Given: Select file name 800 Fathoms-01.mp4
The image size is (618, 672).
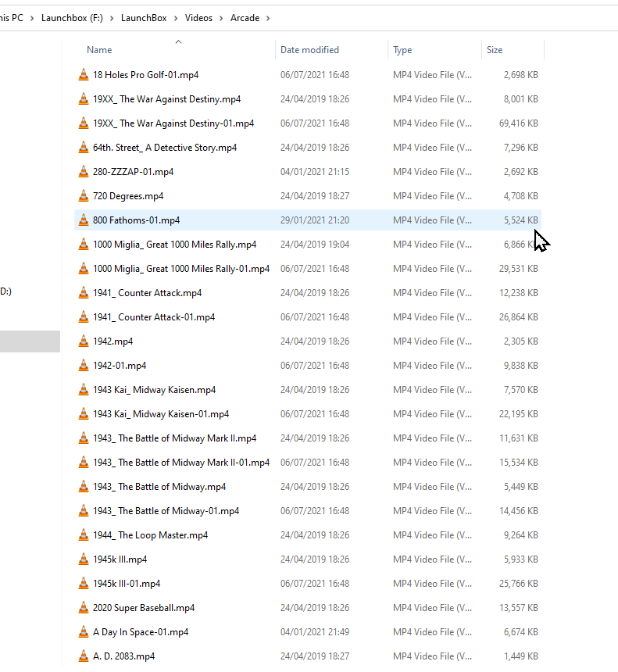Looking at the screenshot, I should click(136, 220).
